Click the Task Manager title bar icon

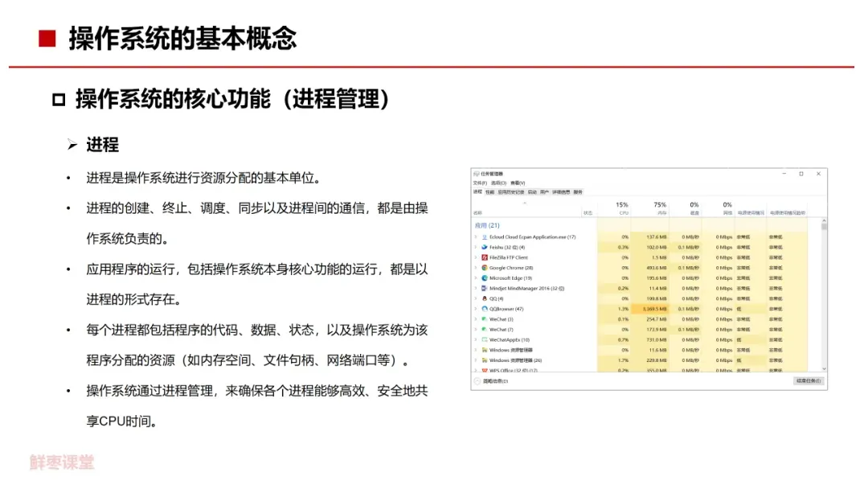tap(476, 174)
